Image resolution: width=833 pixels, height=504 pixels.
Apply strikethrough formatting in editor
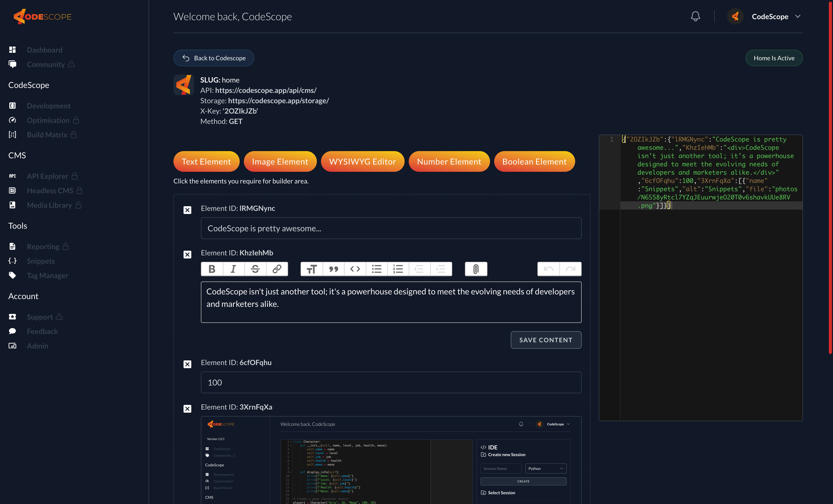pos(255,269)
